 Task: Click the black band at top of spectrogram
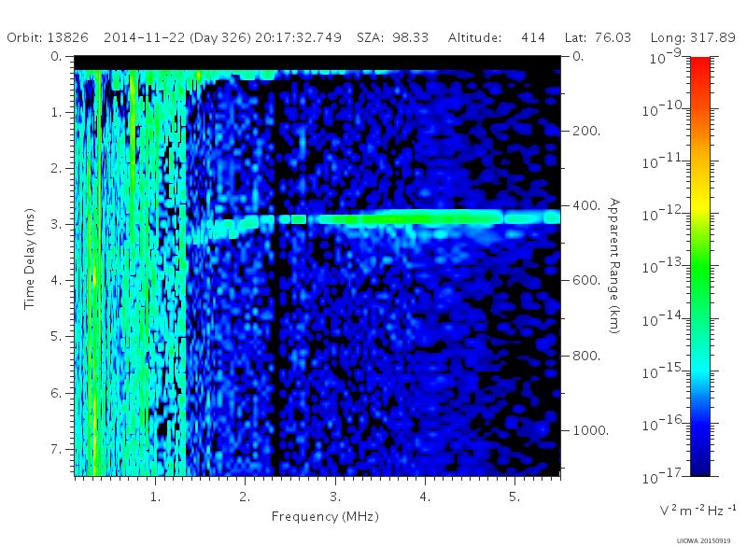317,63
